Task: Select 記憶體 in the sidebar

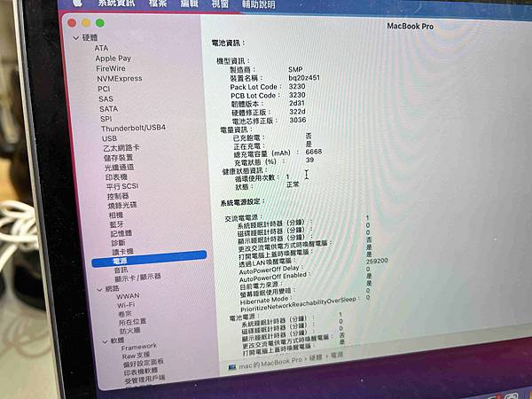Action: pyautogui.click(x=121, y=233)
